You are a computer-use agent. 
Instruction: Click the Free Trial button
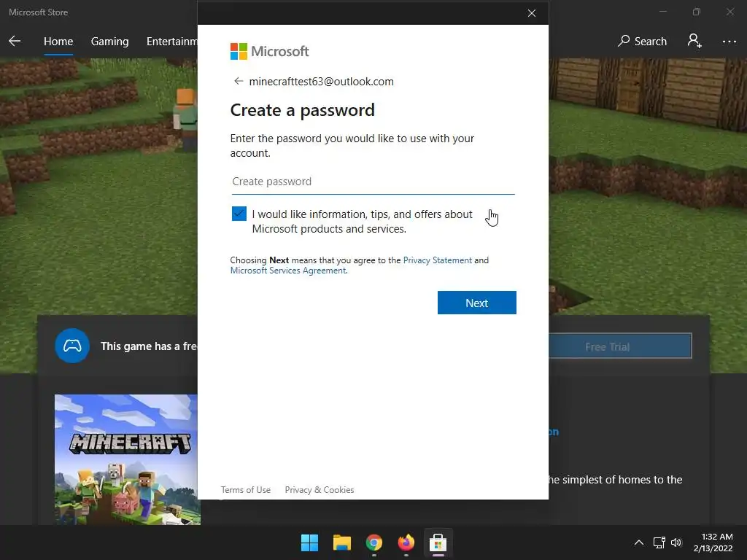click(x=620, y=346)
